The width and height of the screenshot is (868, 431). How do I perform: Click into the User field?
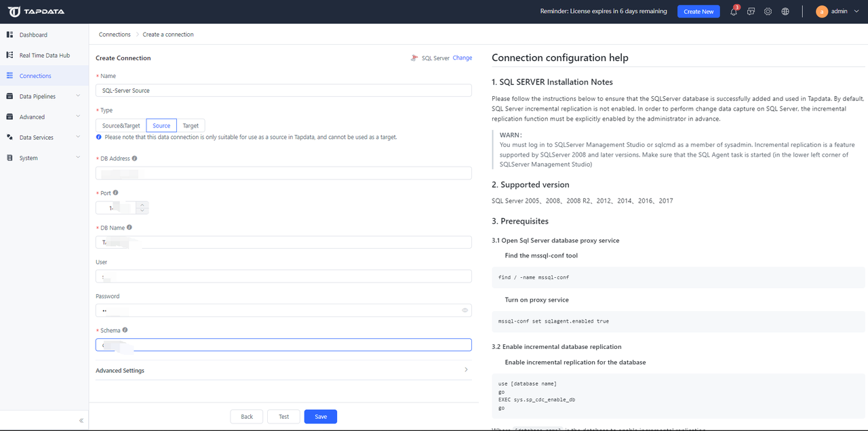[x=283, y=276]
